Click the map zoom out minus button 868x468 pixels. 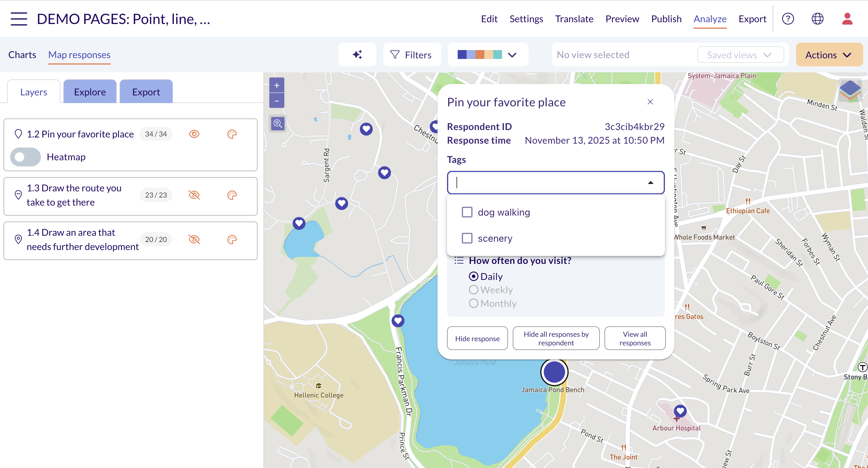pyautogui.click(x=277, y=100)
